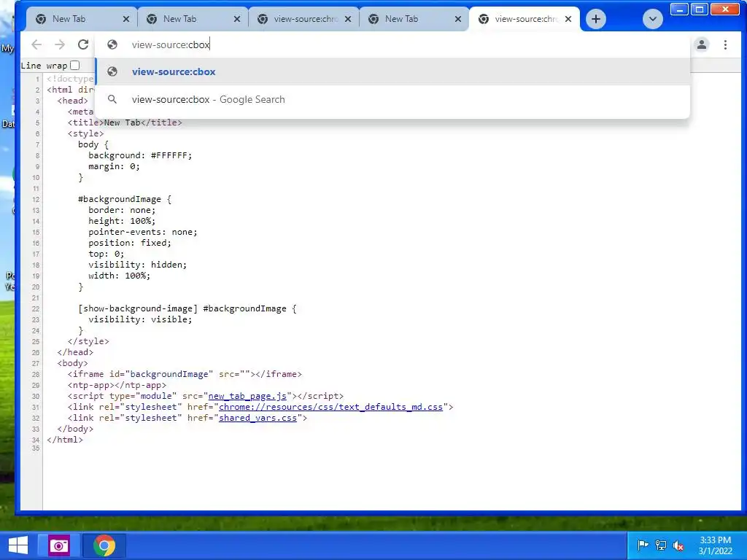Open the text_defaults_md.css link
This screenshot has width=747, height=560.
click(x=330, y=407)
